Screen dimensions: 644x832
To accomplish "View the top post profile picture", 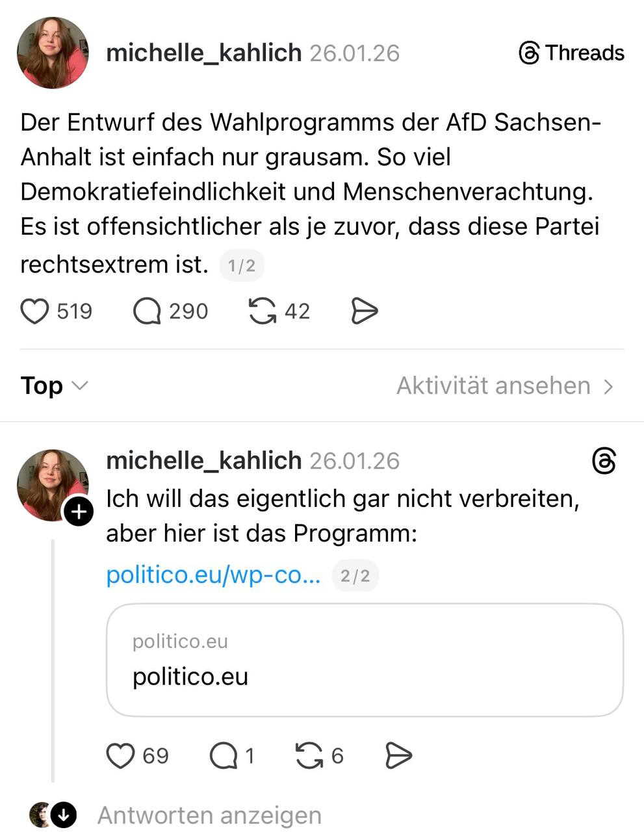I will [53, 53].
